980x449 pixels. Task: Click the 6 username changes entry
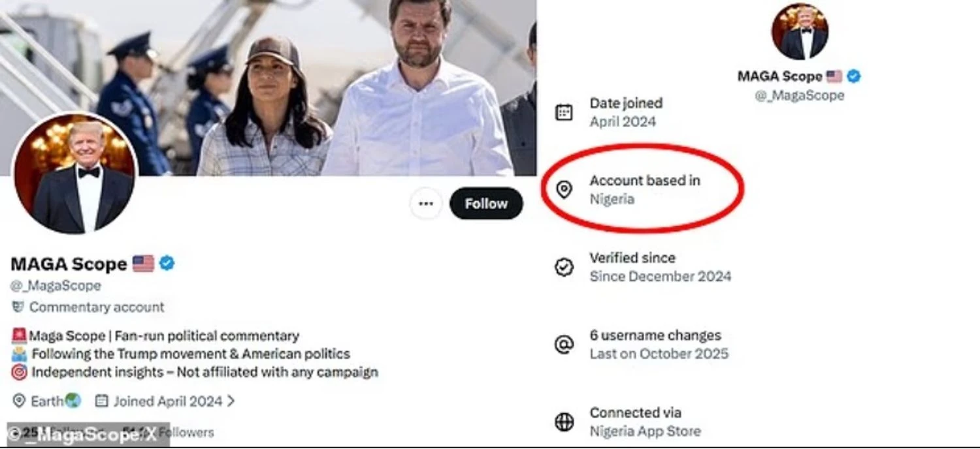(x=655, y=335)
